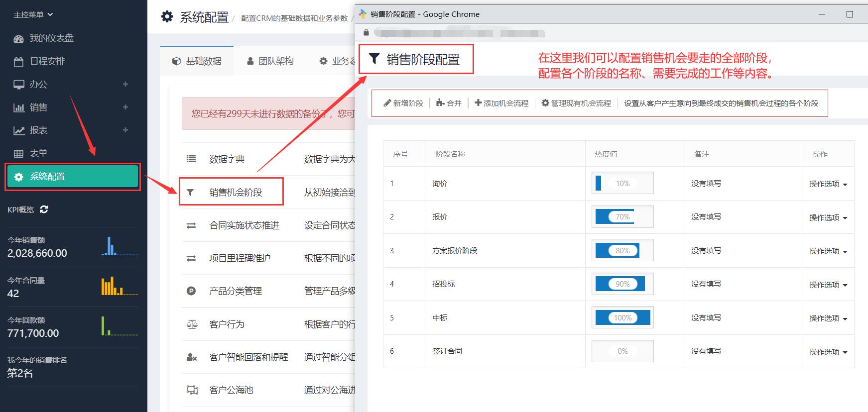Click the calendar icon beside 日程安排

pyautogui.click(x=18, y=62)
